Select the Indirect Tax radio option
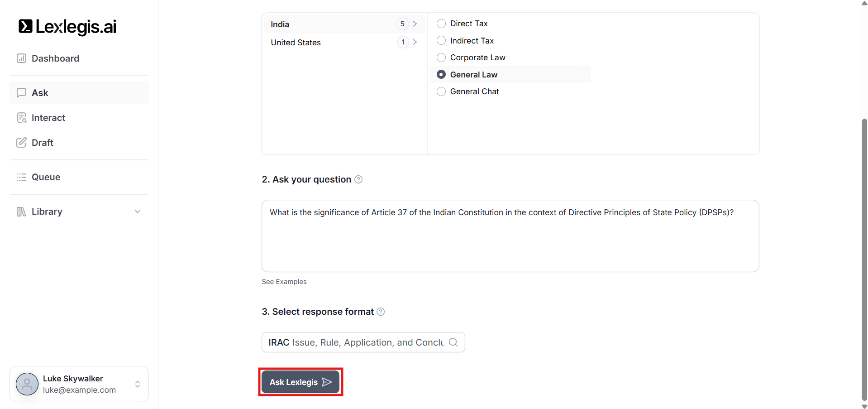The image size is (868, 409). click(x=441, y=41)
